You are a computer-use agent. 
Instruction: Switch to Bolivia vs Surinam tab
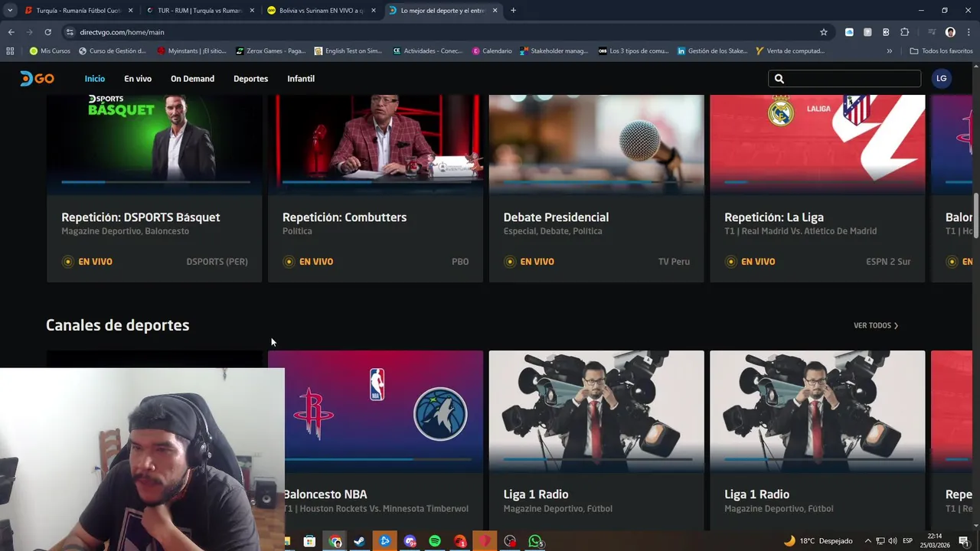[x=321, y=11]
